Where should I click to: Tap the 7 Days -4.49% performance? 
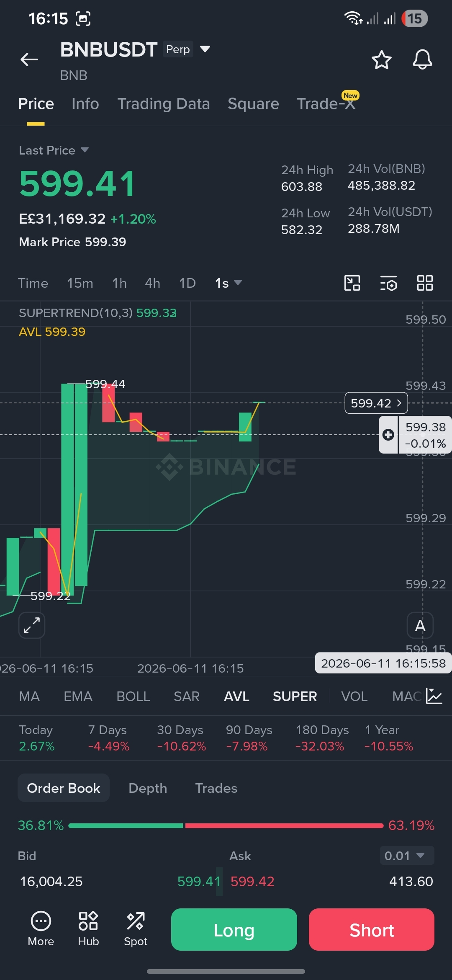[109, 738]
